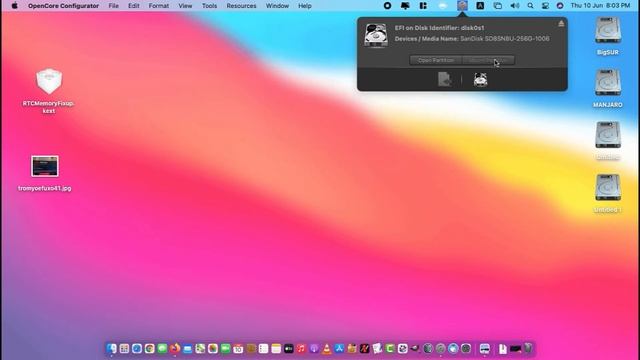Open Messages from the Dock
The image size is (640, 360).
162,348
